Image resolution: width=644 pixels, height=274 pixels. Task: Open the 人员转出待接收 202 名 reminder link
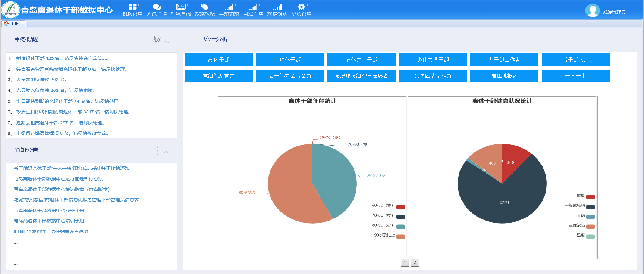(41, 80)
